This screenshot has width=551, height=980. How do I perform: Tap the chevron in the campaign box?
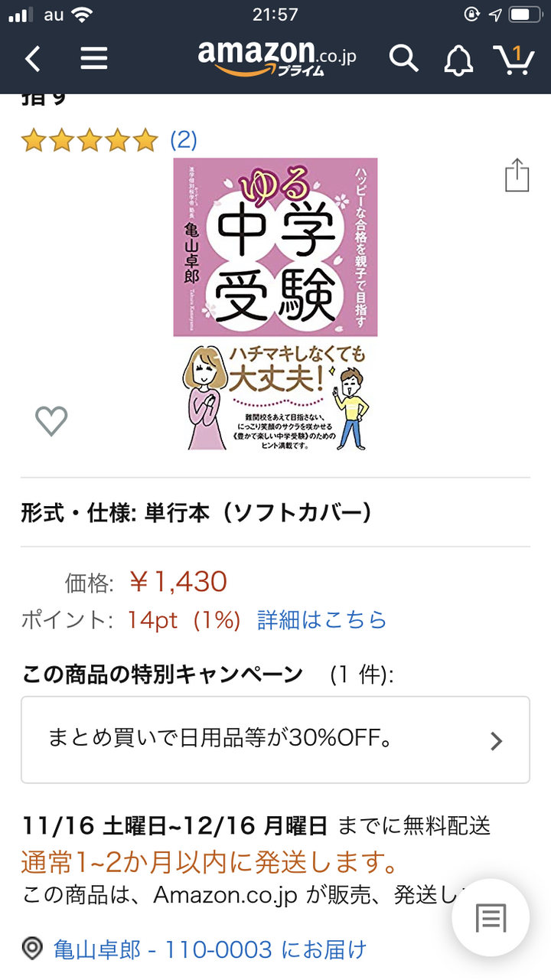point(496,740)
